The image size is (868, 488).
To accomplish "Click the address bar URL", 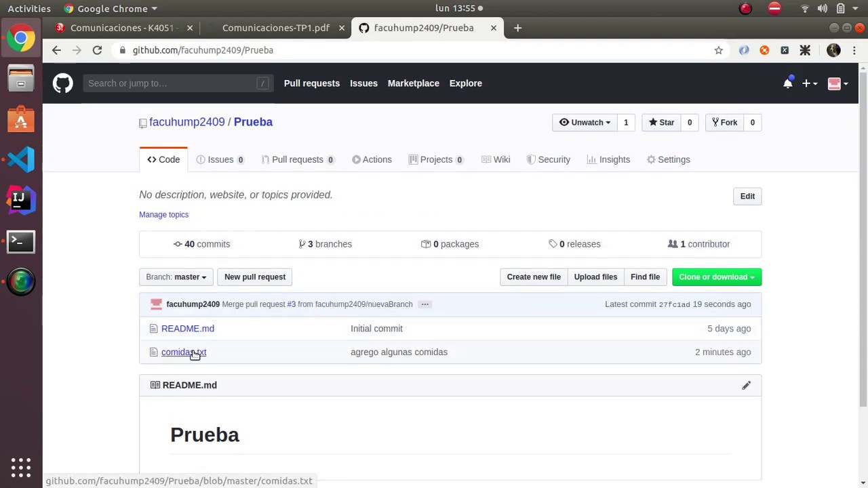I will [x=203, y=50].
